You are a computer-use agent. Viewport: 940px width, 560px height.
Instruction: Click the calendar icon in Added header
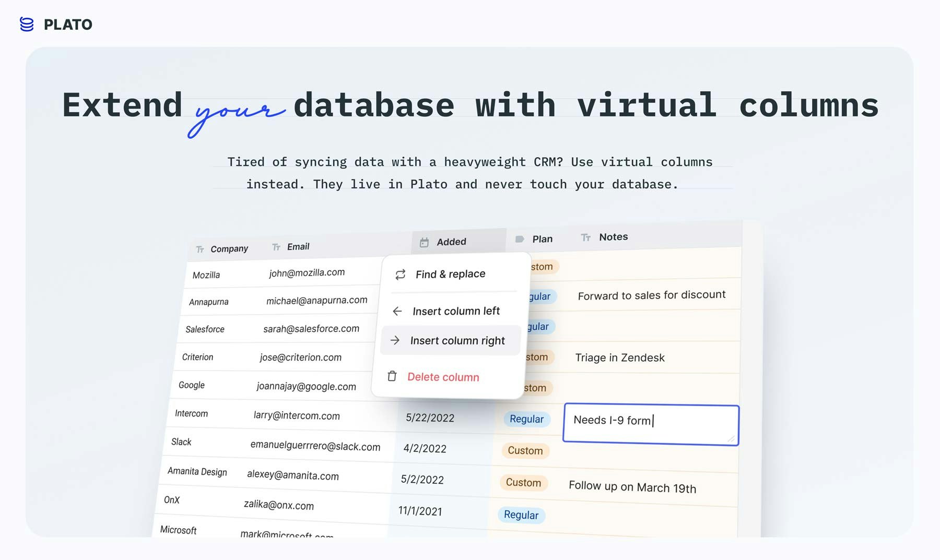coord(424,242)
